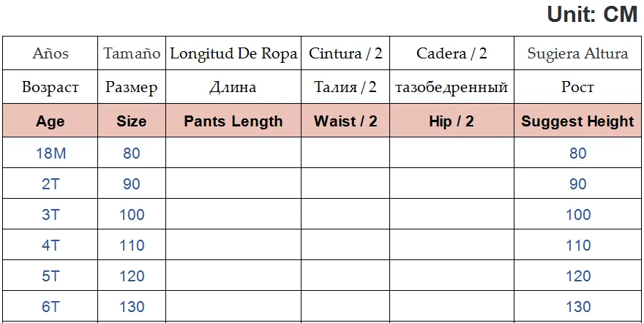Click the тазобедренный cell

click(452, 88)
